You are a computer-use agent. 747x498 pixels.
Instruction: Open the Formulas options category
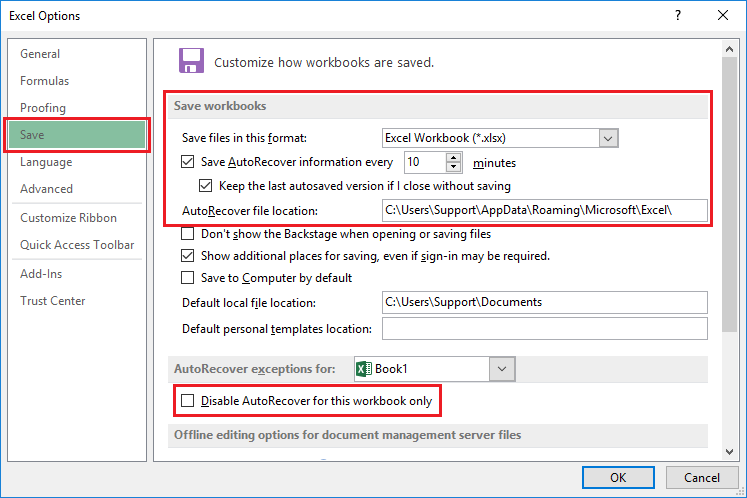click(45, 81)
